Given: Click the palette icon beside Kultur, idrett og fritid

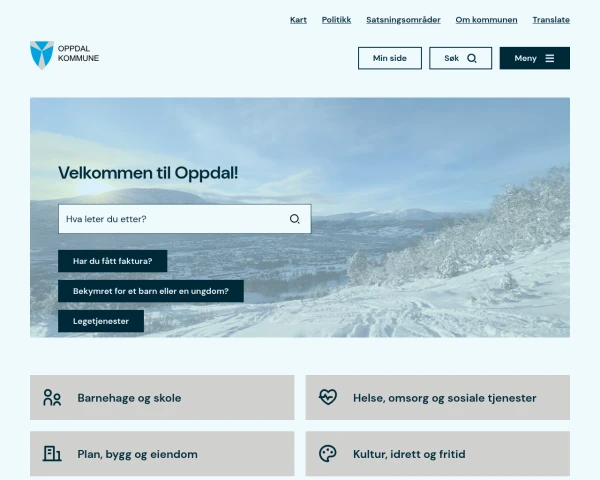Looking at the screenshot, I should [328, 454].
